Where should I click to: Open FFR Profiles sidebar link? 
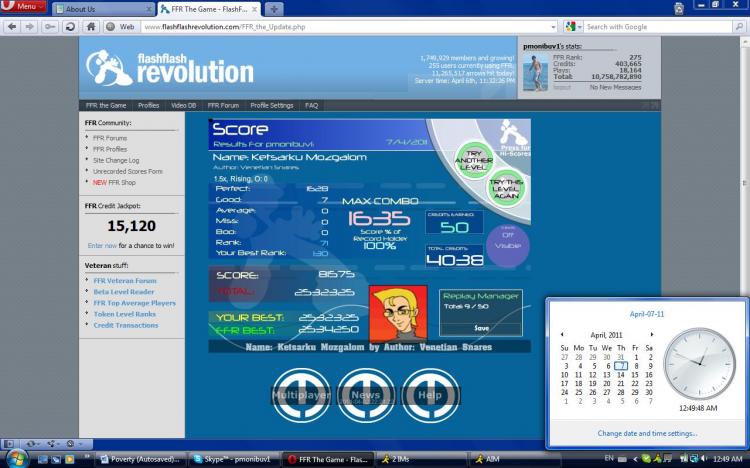[110, 149]
